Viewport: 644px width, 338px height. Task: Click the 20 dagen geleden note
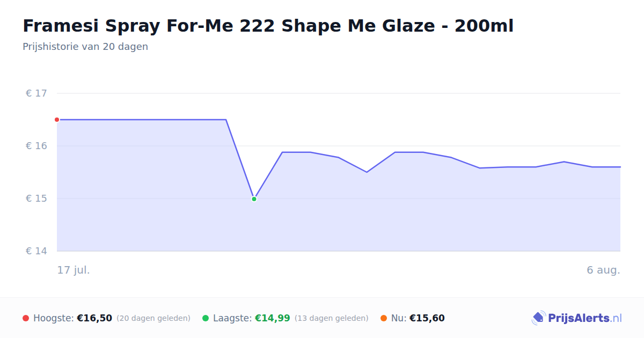[153, 318]
